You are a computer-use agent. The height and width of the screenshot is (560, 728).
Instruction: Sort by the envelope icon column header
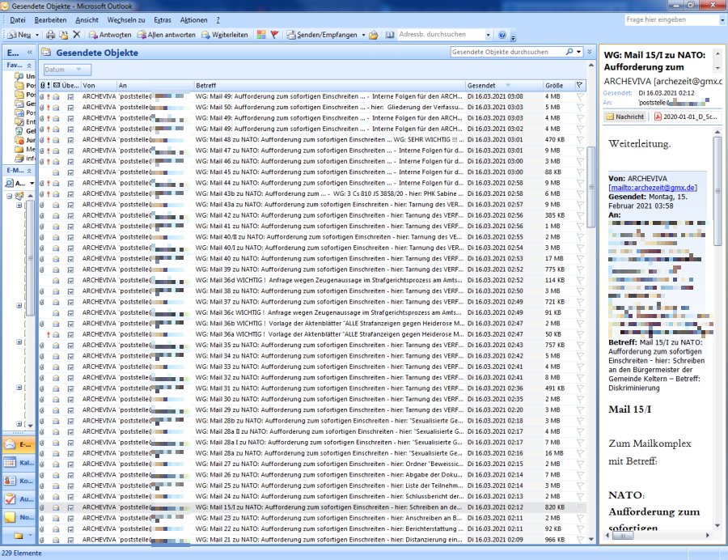[x=56, y=86]
